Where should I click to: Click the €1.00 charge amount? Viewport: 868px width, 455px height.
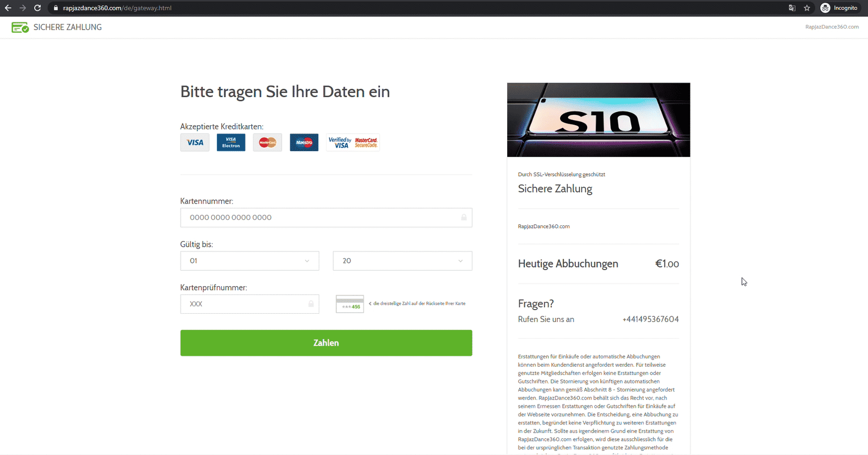(x=667, y=264)
